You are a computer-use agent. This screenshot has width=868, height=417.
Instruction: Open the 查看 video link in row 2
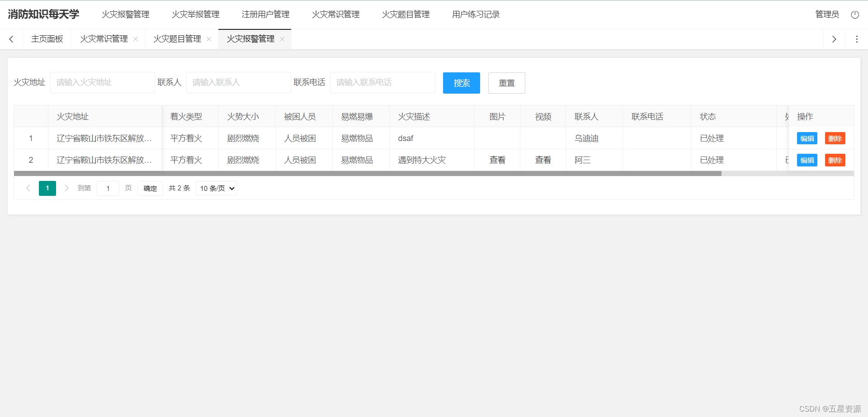click(542, 160)
